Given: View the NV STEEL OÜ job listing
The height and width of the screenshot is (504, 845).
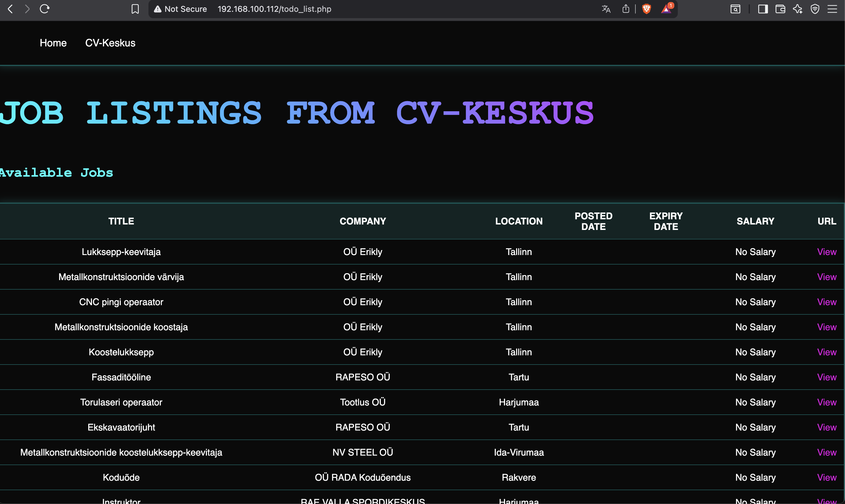Looking at the screenshot, I should (827, 452).
